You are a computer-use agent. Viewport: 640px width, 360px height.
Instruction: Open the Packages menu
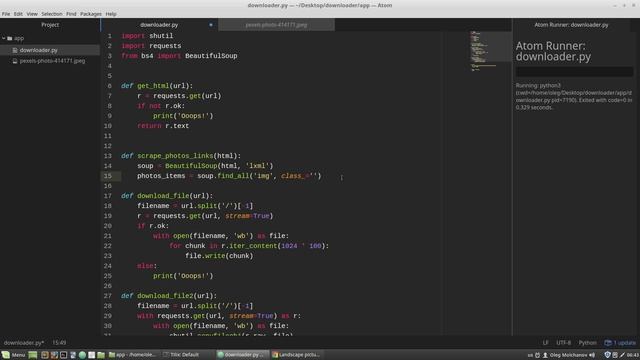tap(91, 14)
